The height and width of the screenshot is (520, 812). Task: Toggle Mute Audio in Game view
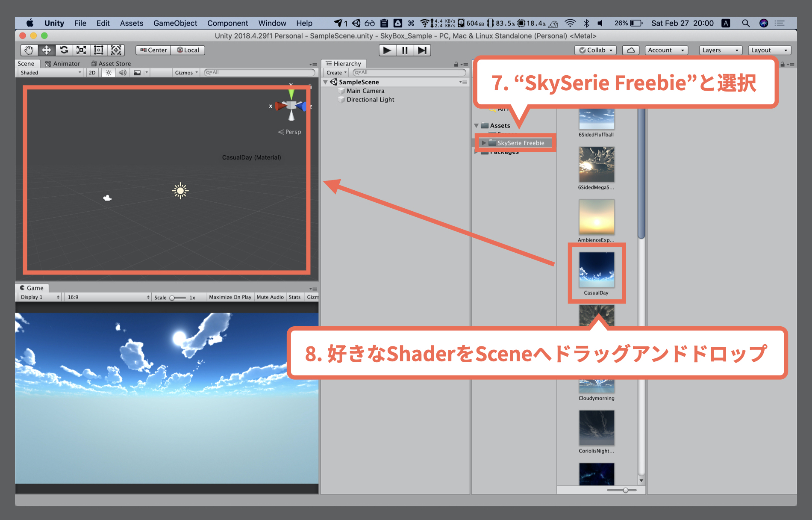tap(270, 297)
